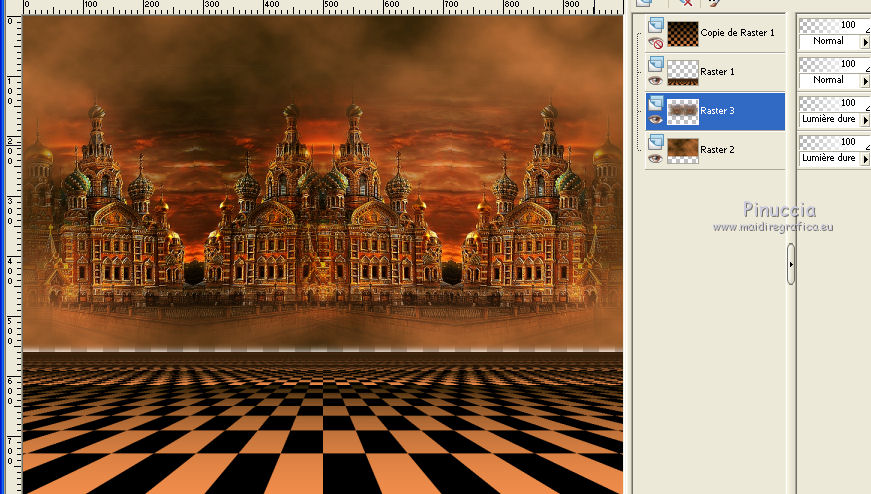Select the layer named Copie de Raster 1
This screenshot has height=494, width=871.
point(737,33)
